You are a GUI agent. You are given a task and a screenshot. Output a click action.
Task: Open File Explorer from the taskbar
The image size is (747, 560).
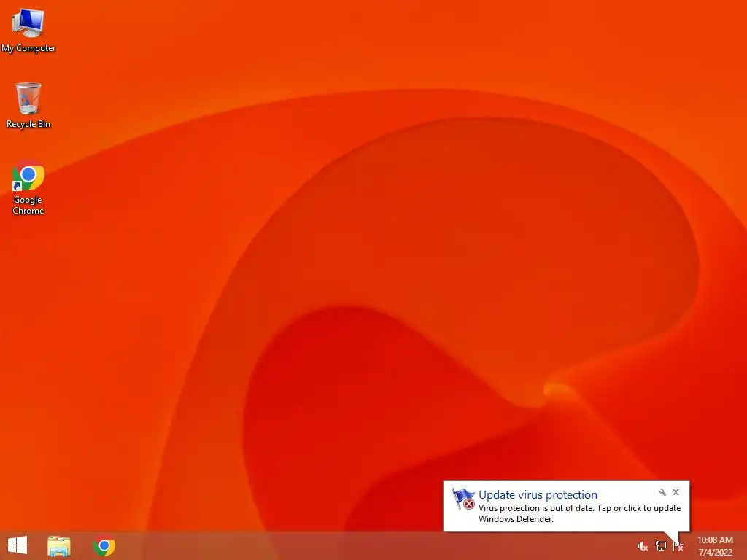click(x=59, y=545)
